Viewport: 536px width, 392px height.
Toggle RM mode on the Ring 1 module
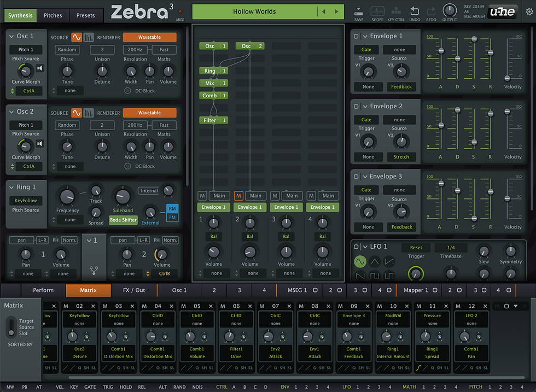click(172, 207)
